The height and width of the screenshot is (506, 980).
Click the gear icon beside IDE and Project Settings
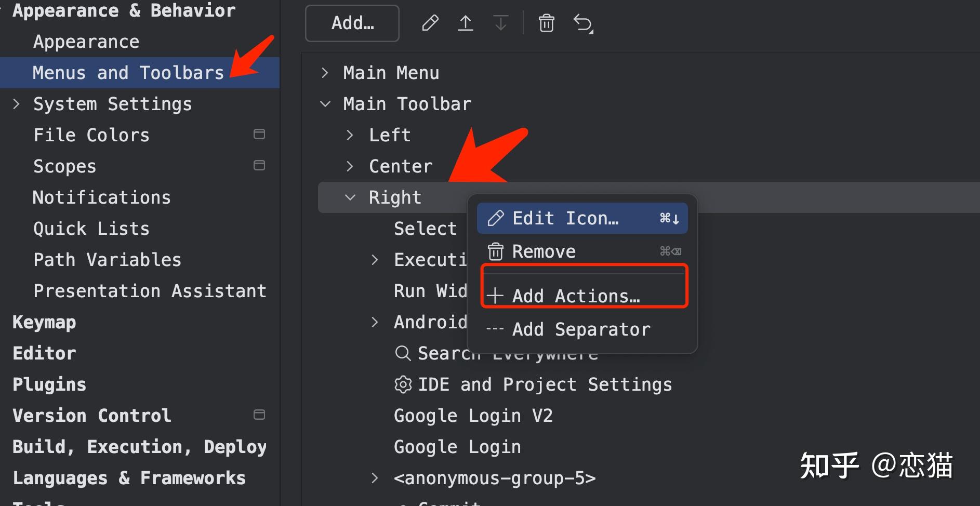402,384
